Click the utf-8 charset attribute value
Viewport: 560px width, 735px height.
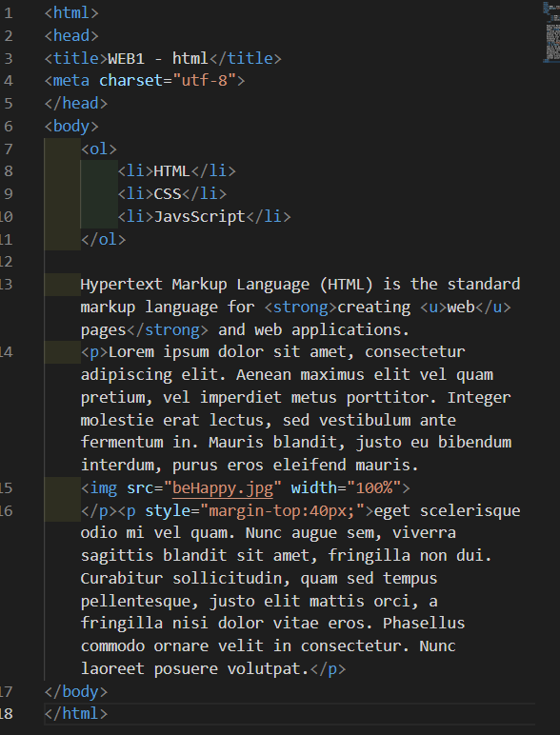(205, 81)
